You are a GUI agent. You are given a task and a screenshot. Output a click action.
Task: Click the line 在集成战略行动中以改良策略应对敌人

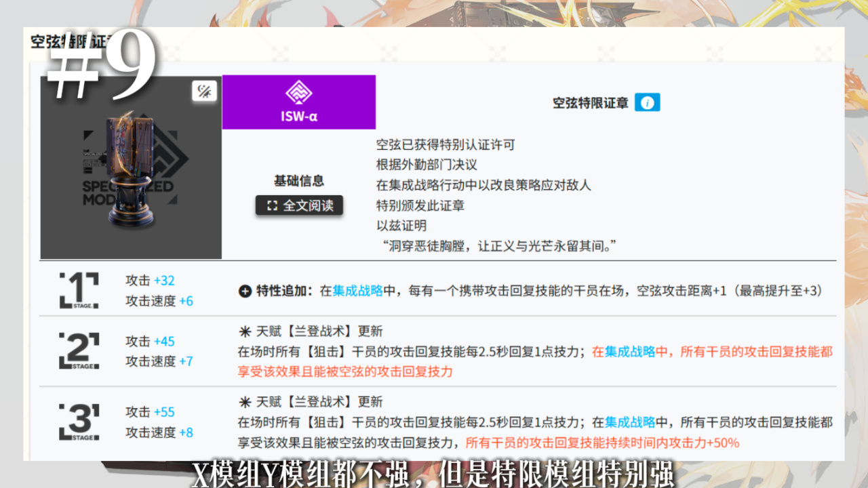coord(484,185)
